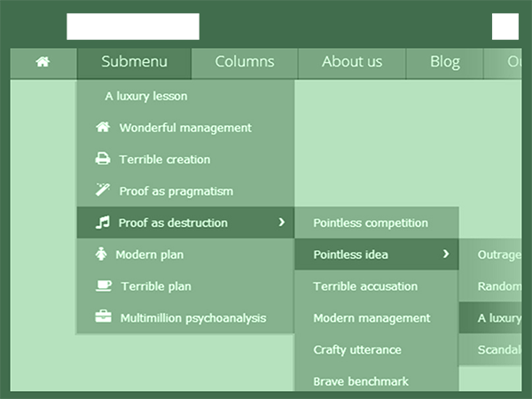Image resolution: width=532 pixels, height=399 pixels.
Task: Select the A luxury lesson entry
Action: coord(146,96)
